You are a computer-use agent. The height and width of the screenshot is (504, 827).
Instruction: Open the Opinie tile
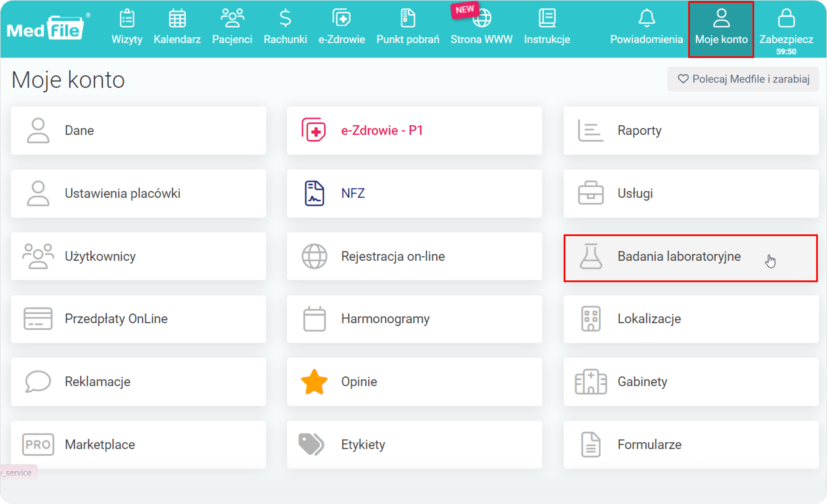pos(415,381)
